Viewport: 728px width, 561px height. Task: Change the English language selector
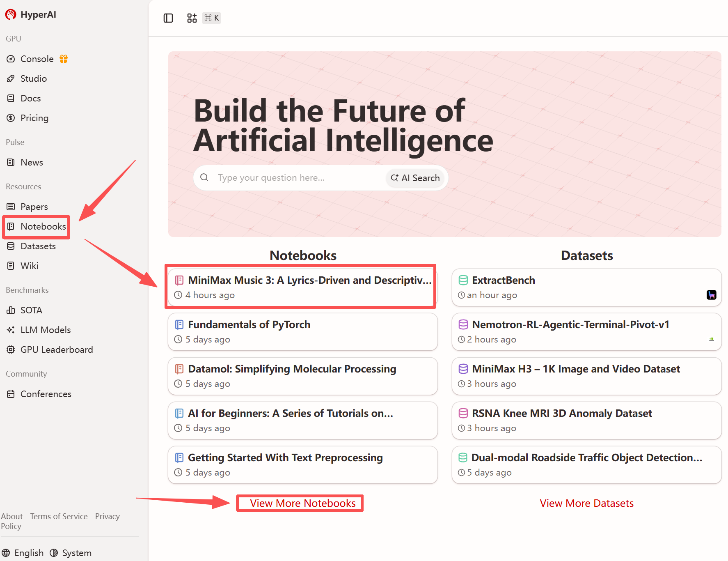(23, 553)
